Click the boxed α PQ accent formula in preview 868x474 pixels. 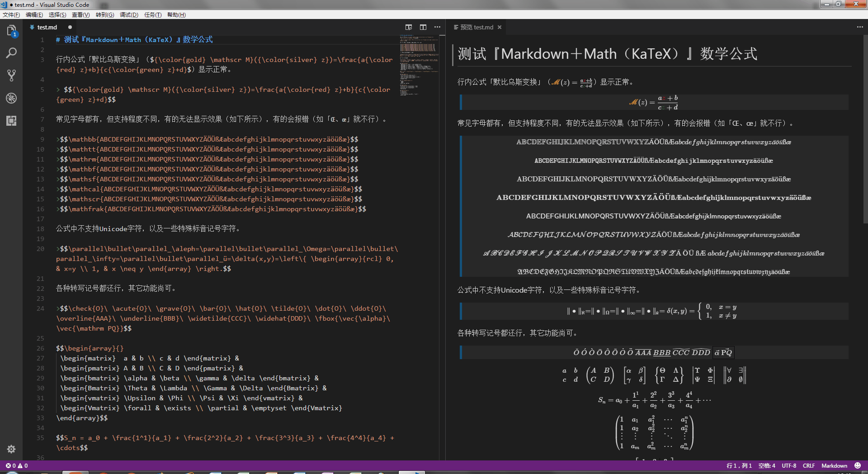click(x=723, y=352)
